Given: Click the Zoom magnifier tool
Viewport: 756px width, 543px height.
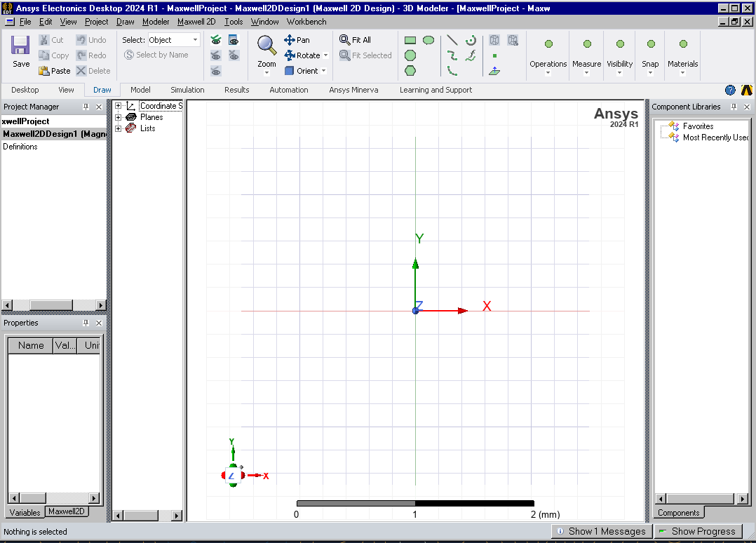Looking at the screenshot, I should pos(266,46).
